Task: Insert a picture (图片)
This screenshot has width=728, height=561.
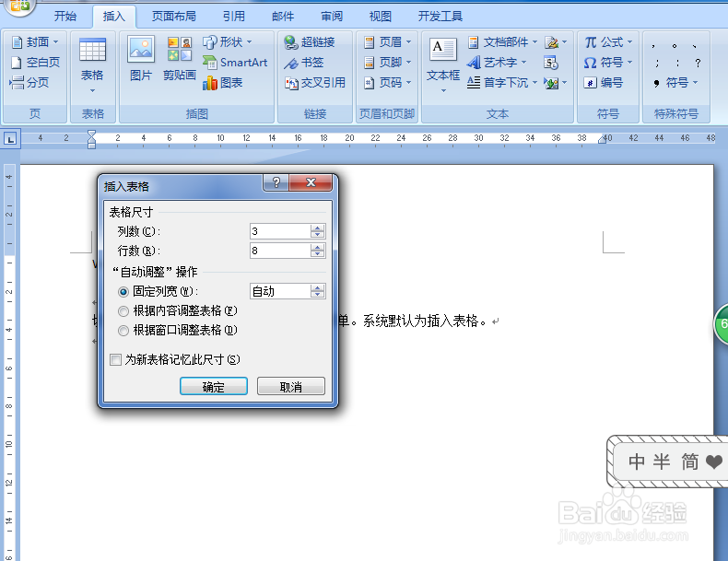Action: point(141,59)
